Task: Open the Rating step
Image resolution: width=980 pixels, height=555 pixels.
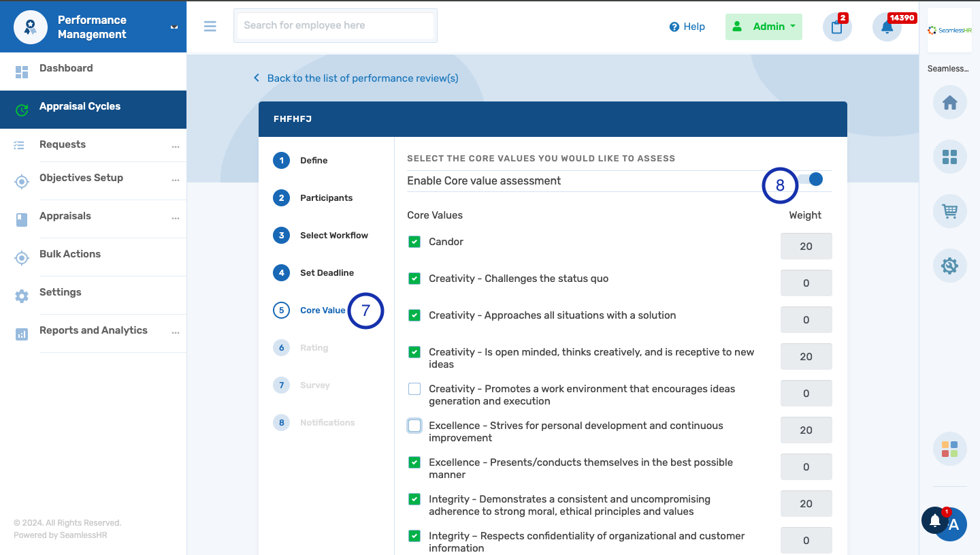Action: pyautogui.click(x=314, y=348)
